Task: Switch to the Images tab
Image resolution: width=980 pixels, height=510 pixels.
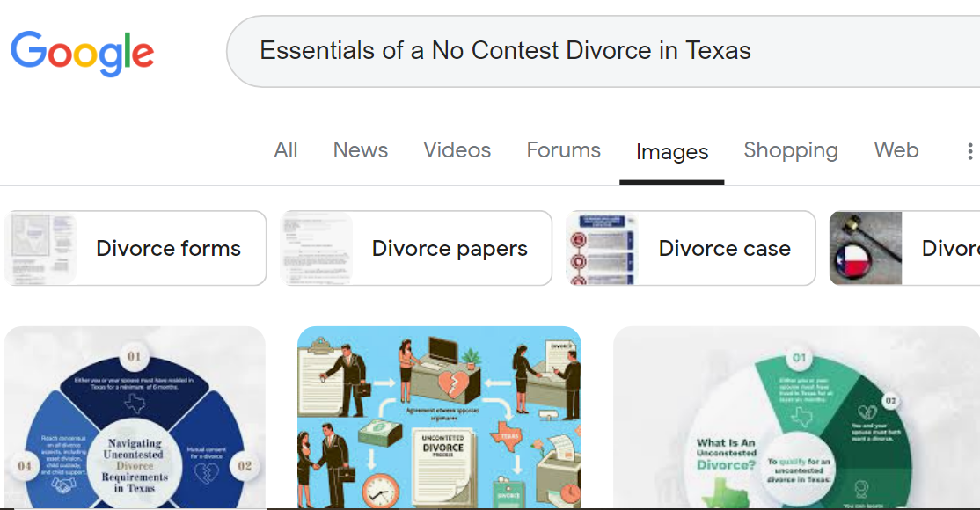Action: [671, 150]
